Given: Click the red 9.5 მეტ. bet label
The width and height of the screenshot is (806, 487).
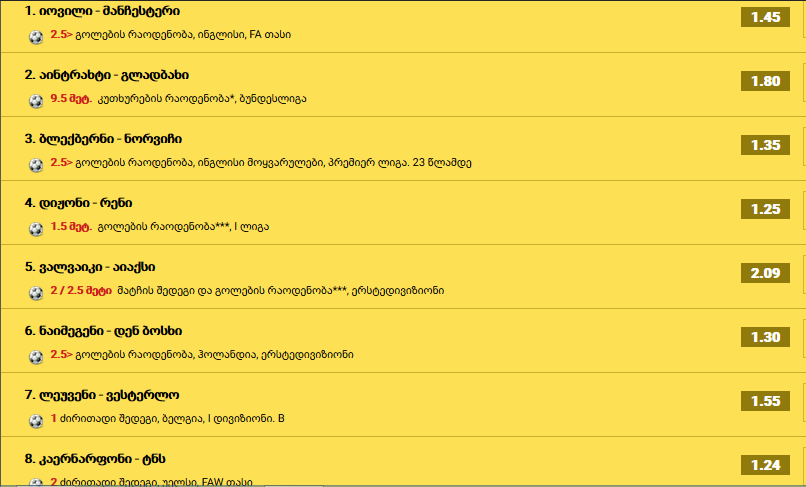Looking at the screenshot, I should click(71, 98).
